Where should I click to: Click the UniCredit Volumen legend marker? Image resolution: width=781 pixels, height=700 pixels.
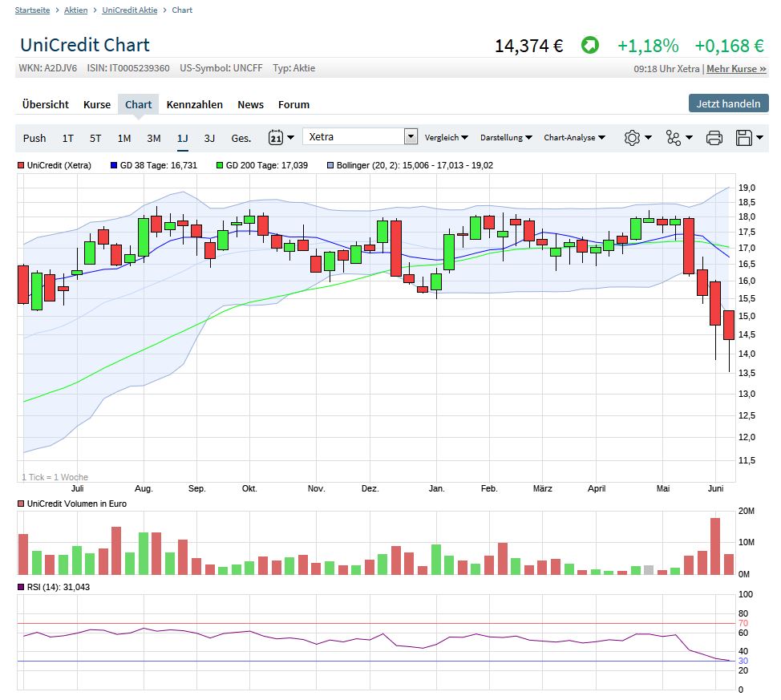tap(21, 504)
